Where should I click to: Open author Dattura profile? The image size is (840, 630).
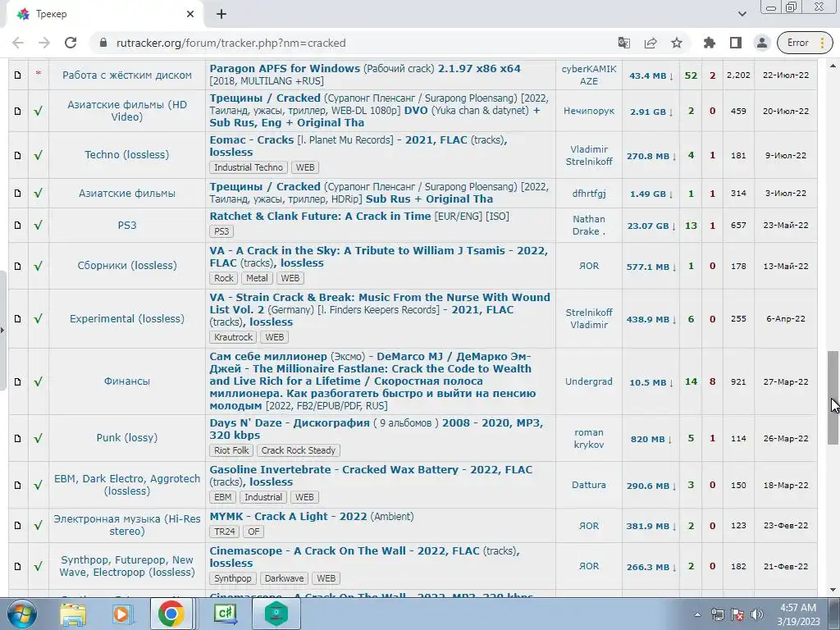tap(589, 485)
